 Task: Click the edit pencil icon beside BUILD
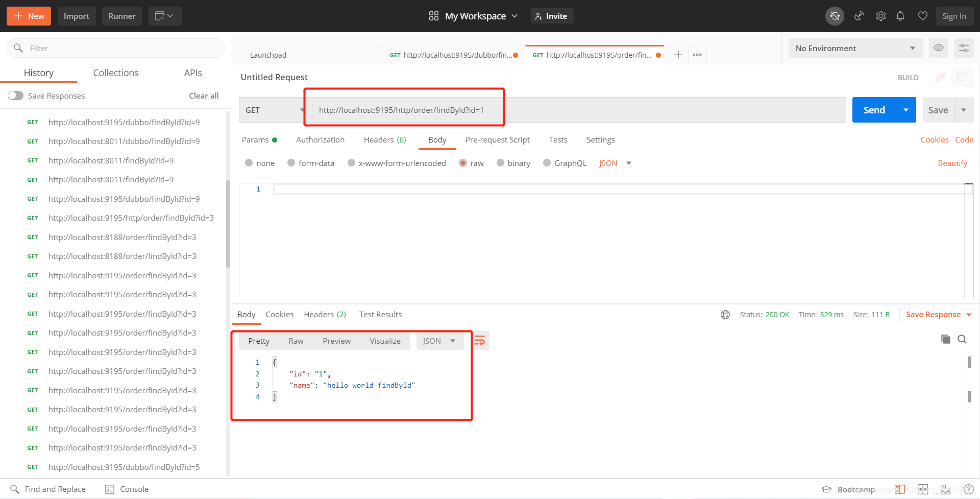pyautogui.click(x=940, y=77)
